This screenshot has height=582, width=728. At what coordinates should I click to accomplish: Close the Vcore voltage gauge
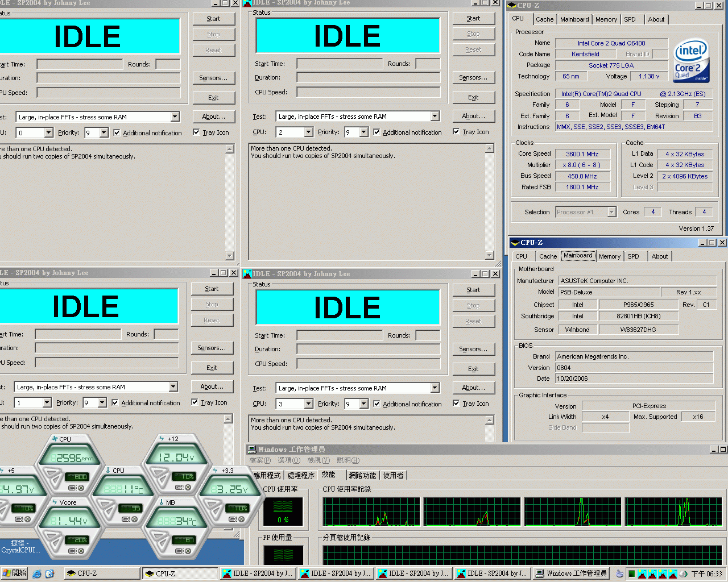point(81,551)
